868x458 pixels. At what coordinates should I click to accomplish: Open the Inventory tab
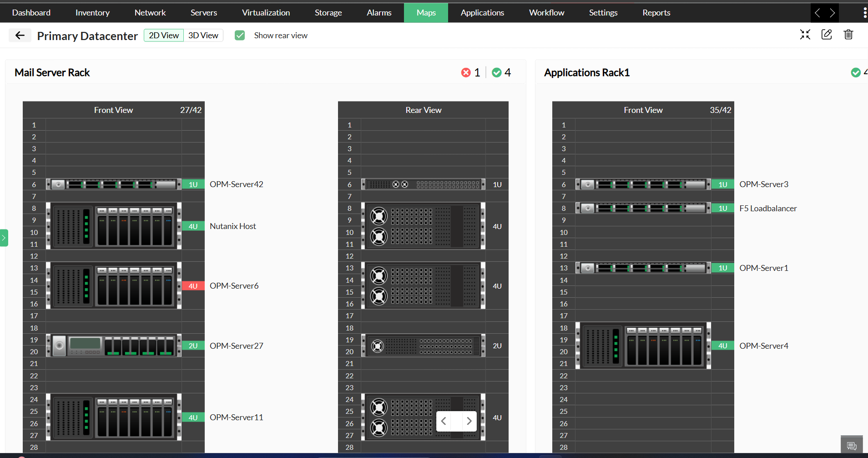(x=92, y=13)
